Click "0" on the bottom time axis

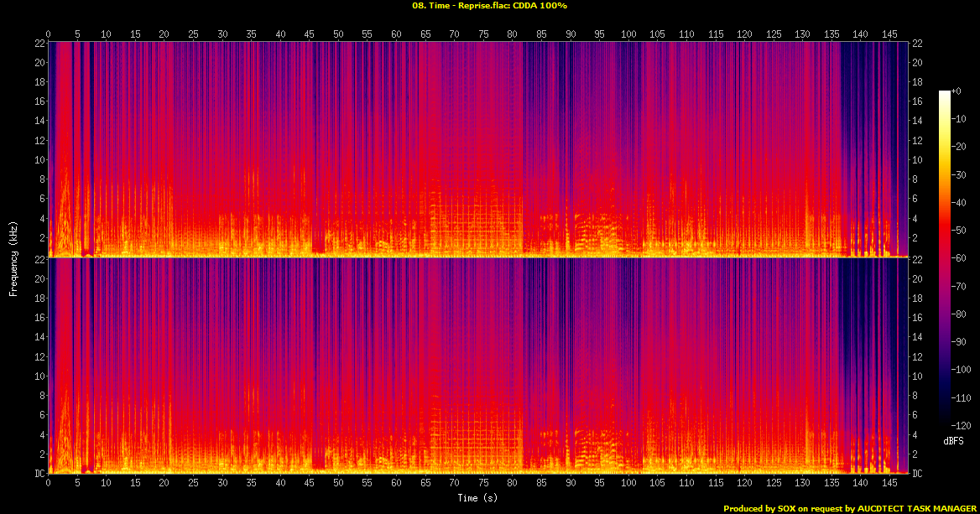pos(48,483)
